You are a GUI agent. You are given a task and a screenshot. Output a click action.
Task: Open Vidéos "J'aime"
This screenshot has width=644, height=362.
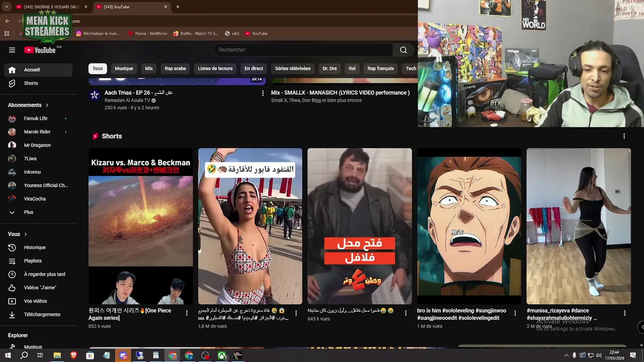pos(38,288)
